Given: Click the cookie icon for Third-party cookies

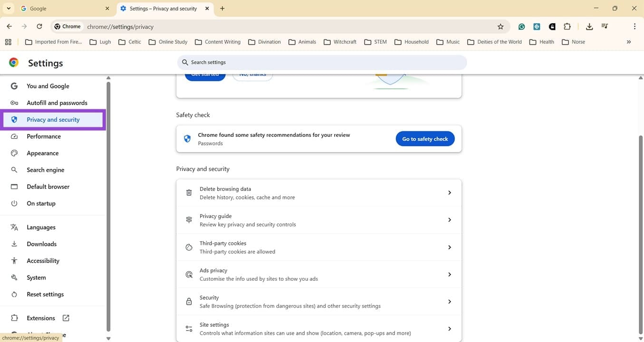Looking at the screenshot, I should click(189, 247).
